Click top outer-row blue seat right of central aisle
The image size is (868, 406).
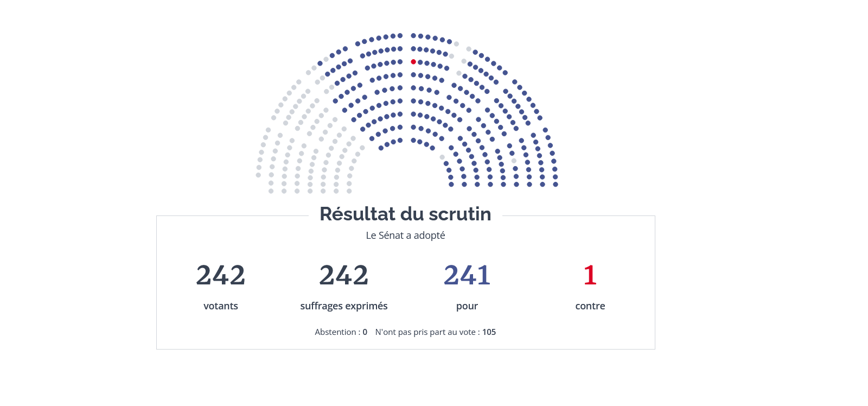(413, 36)
